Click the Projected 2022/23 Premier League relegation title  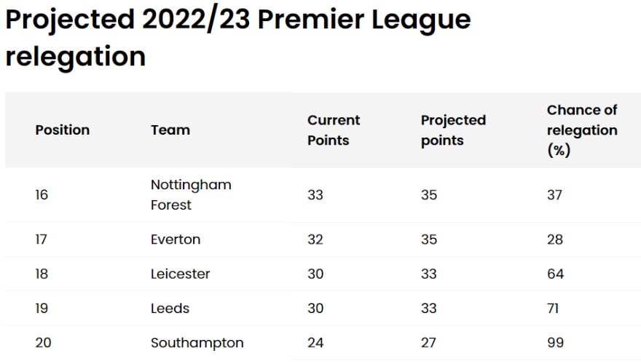click(238, 38)
